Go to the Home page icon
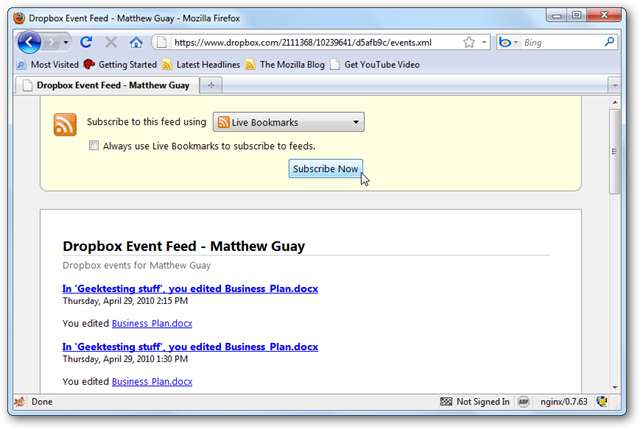 click(x=136, y=42)
